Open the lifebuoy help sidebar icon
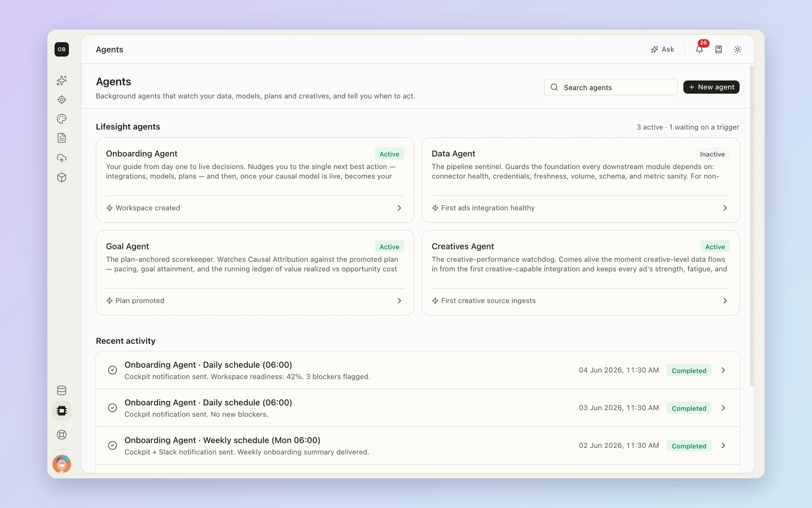This screenshot has height=508, width=812. click(62, 435)
